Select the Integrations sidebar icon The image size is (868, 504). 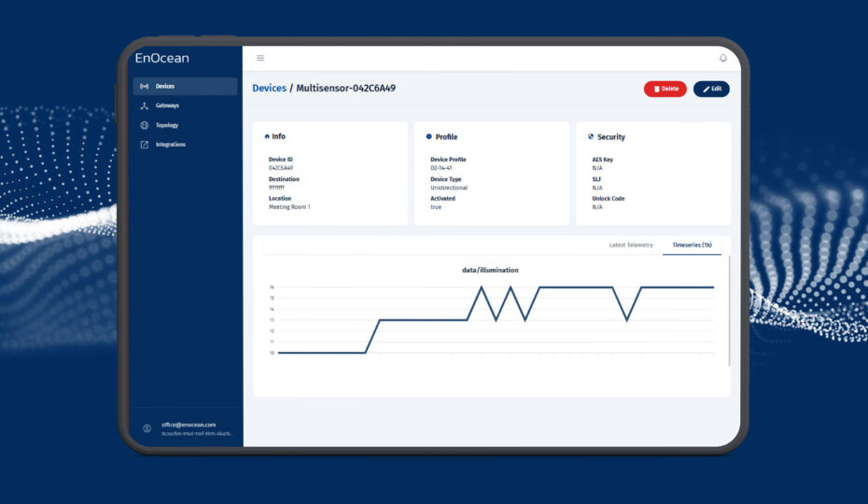[x=145, y=145]
